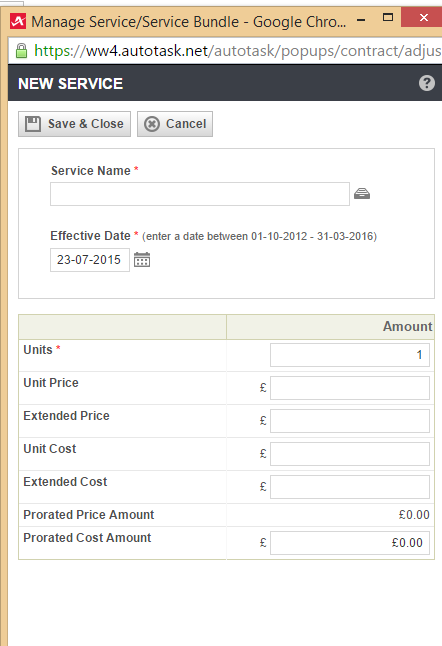Save & Close the new service

click(x=75, y=124)
